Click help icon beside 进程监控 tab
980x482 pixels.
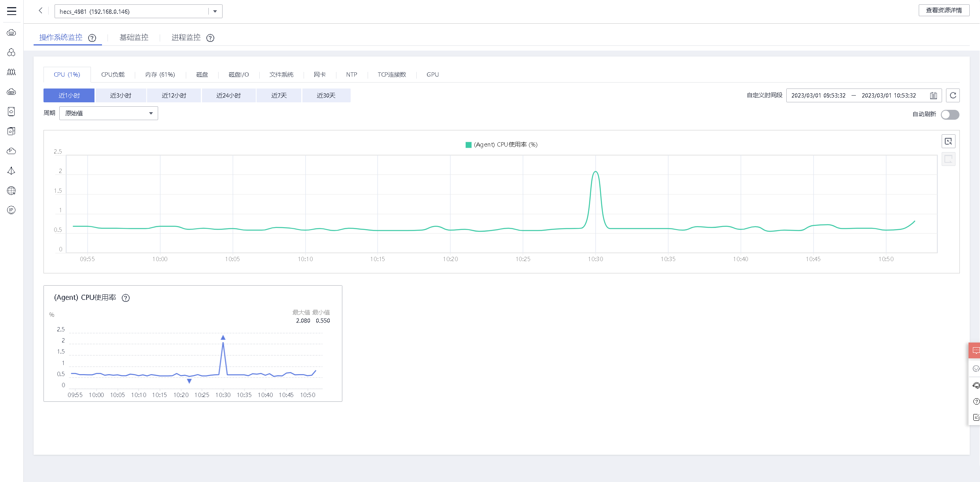(210, 38)
